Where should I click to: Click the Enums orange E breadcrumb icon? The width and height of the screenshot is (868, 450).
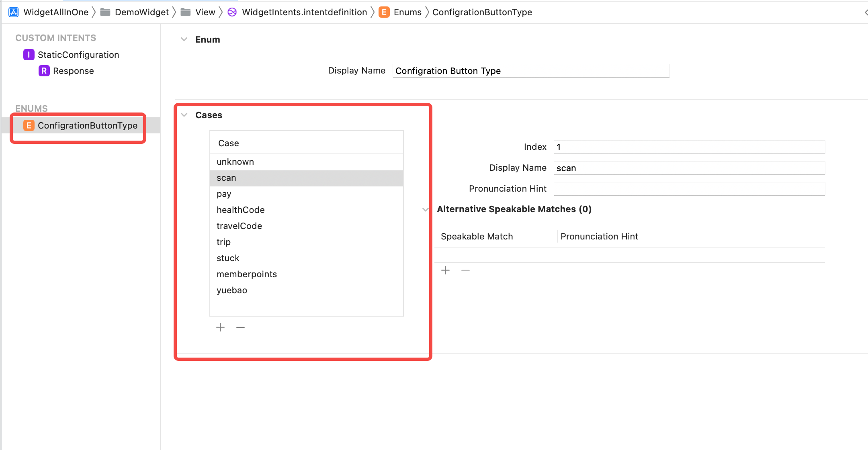[384, 12]
